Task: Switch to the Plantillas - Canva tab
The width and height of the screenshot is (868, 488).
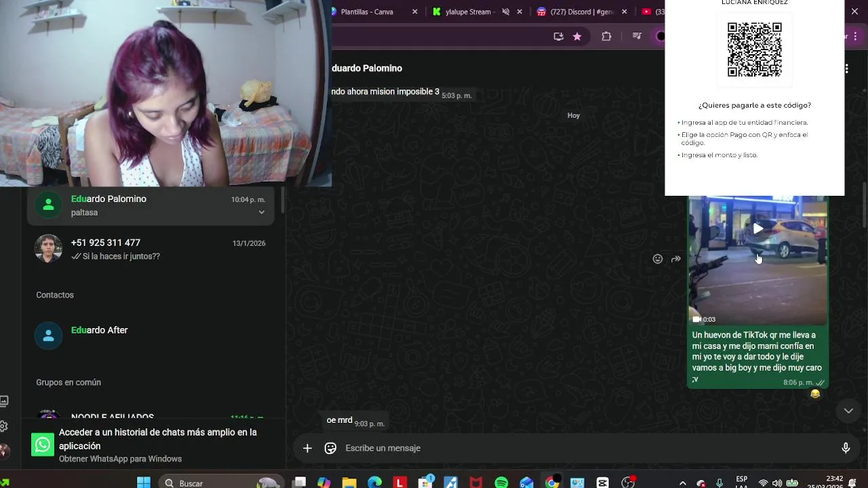Action: click(x=375, y=12)
